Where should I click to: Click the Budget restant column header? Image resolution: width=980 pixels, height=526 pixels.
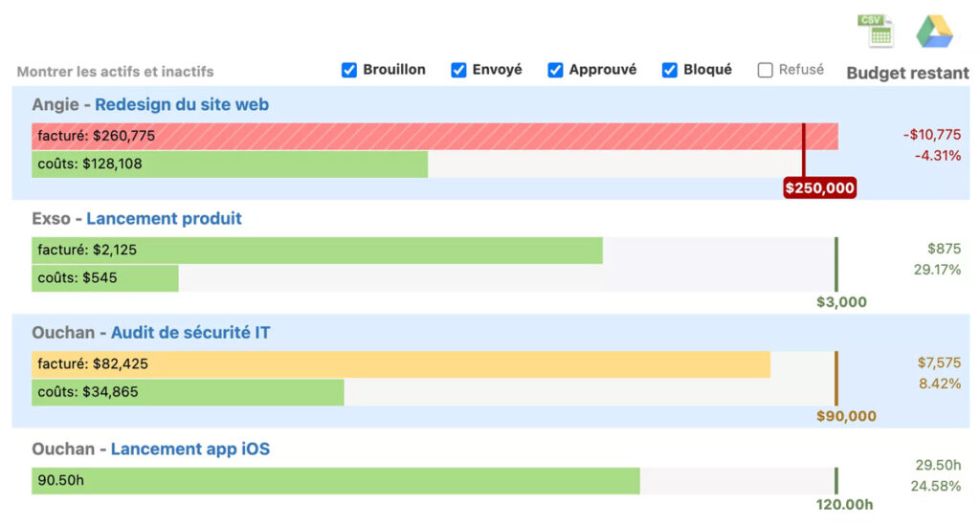(x=907, y=73)
